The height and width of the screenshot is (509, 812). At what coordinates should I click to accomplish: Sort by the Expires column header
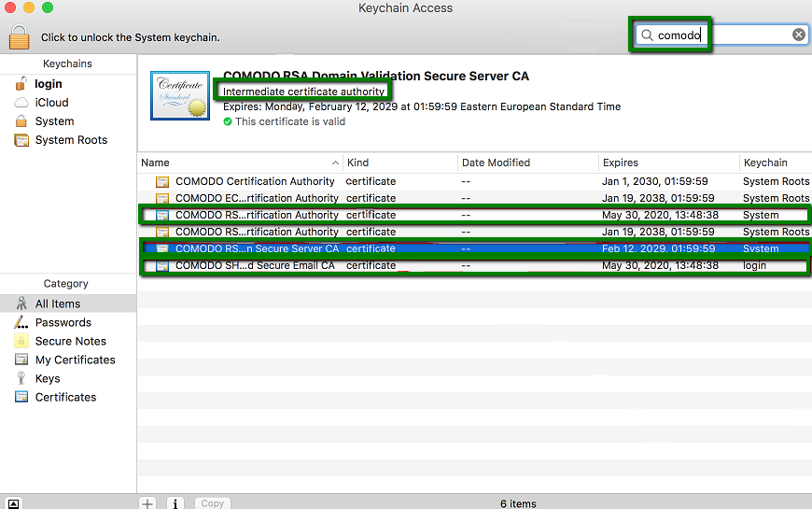pyautogui.click(x=669, y=163)
